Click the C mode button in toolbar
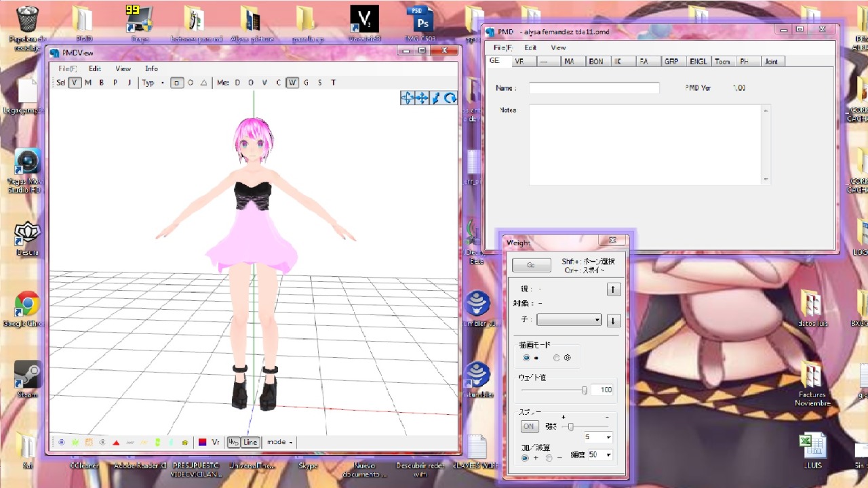This screenshot has width=868, height=488. coord(278,83)
